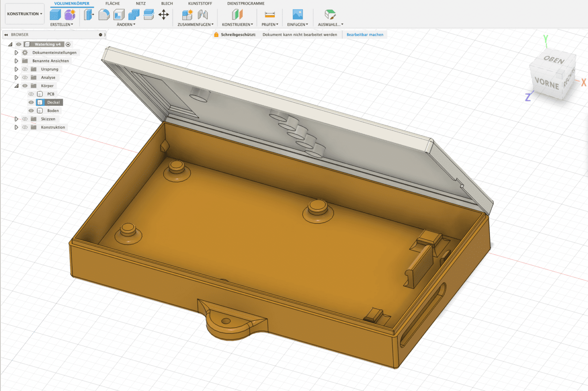Expand the Dokumenteinstellungen tree node
588x391 pixels.
click(16, 52)
